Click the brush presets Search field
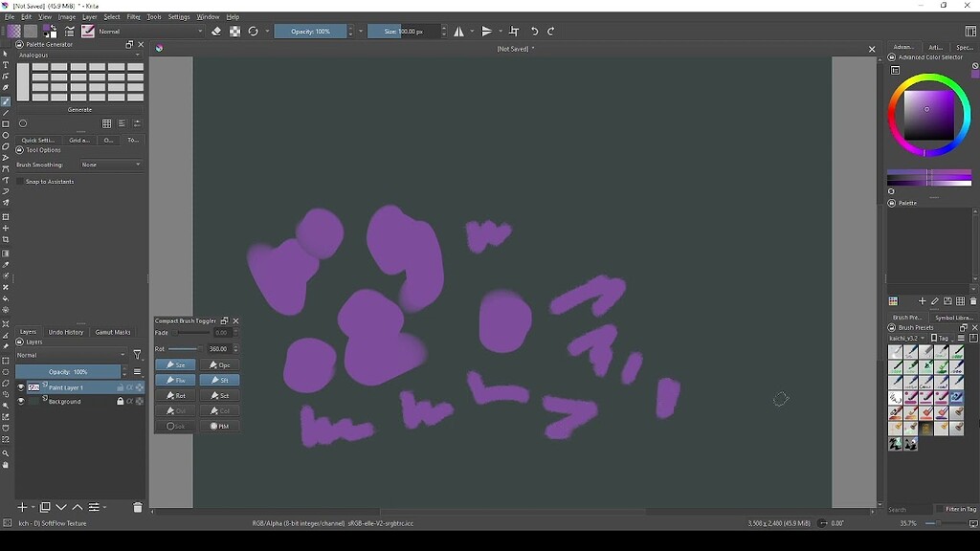 click(907, 510)
